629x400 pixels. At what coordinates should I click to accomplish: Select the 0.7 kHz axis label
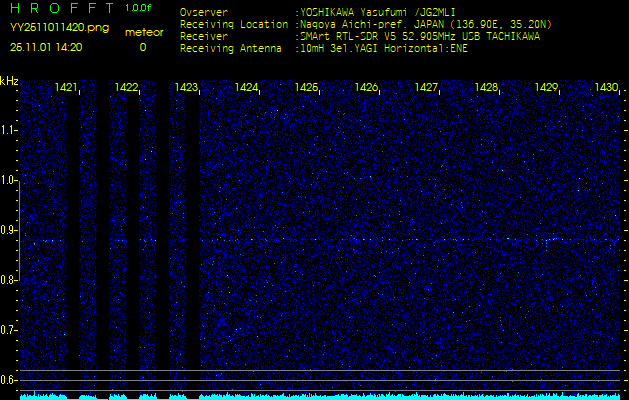[8, 329]
